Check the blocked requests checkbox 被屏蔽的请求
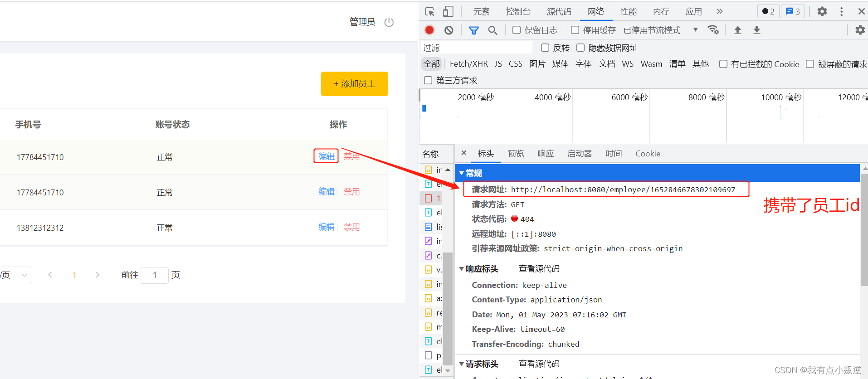Screen dimensions: 868x379 tap(810, 64)
